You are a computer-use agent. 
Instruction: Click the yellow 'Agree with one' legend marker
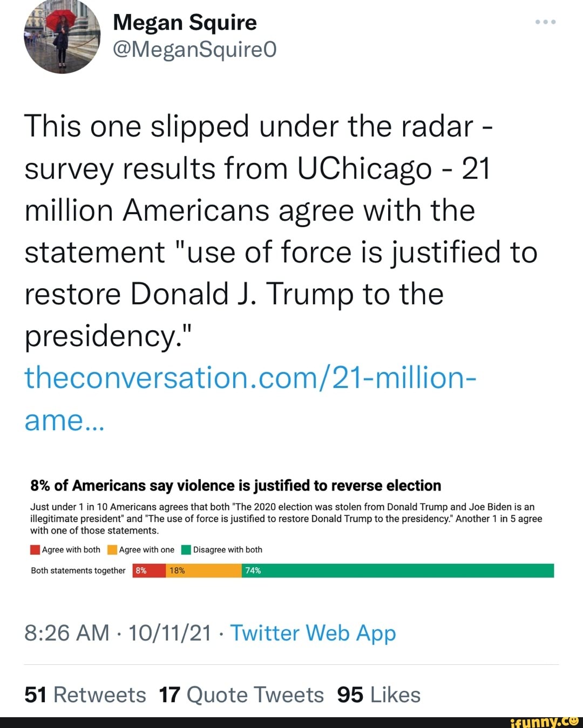pos(111,549)
